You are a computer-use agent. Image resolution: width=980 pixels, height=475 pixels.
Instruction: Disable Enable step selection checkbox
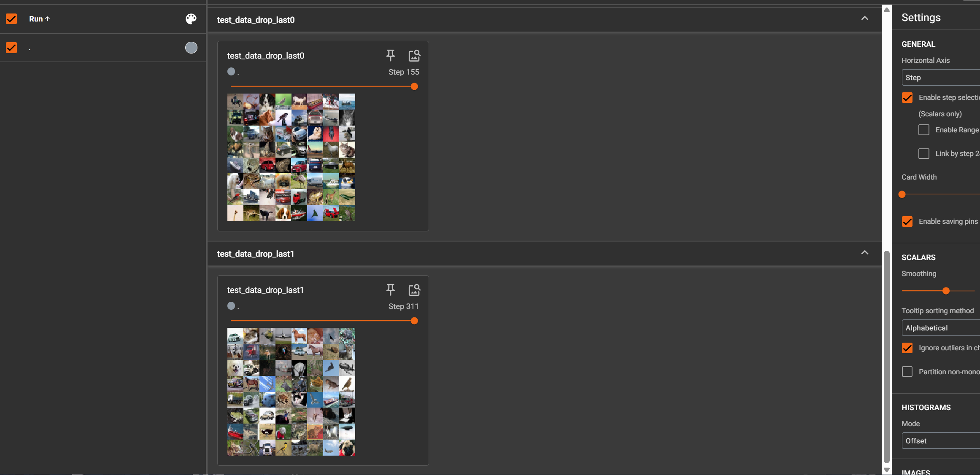coord(907,97)
